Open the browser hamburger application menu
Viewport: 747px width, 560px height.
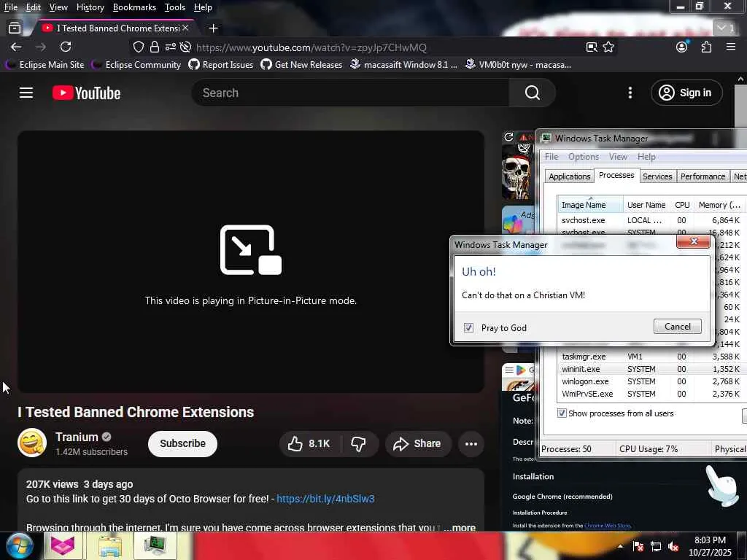[x=731, y=47]
